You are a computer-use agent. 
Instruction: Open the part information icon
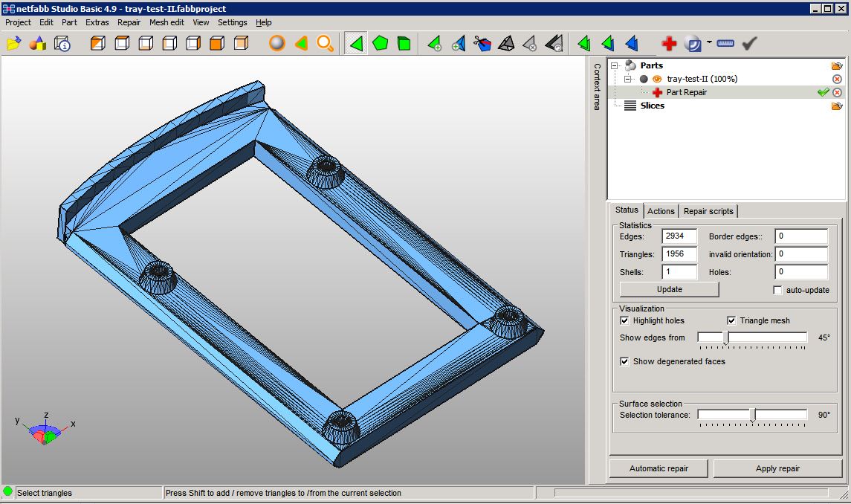pos(64,43)
